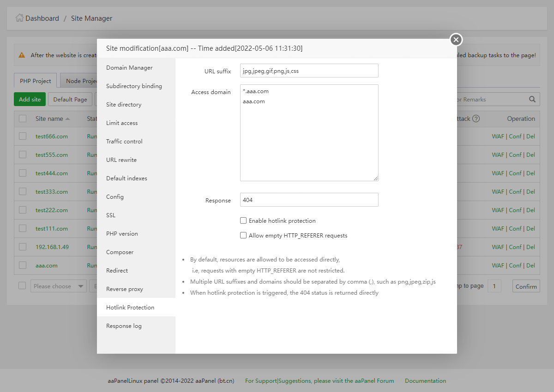This screenshot has height=392, width=554.
Task: Switch to PHP Project tab
Action: click(x=36, y=81)
